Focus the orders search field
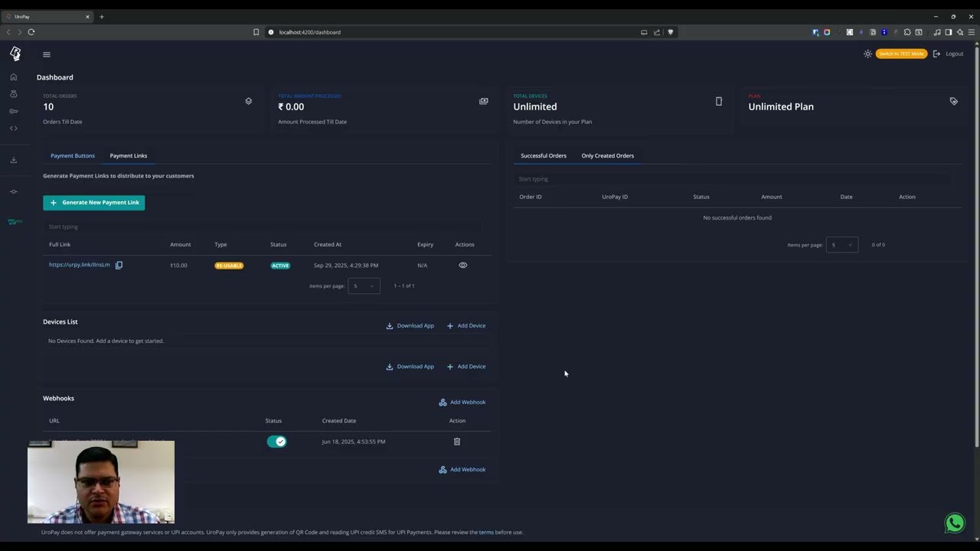The height and width of the screenshot is (551, 980). (x=733, y=179)
